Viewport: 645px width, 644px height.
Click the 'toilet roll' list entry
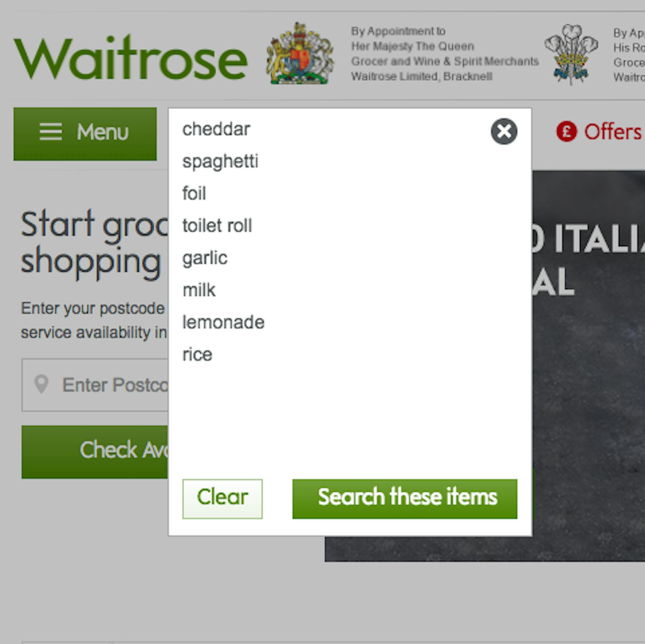[x=217, y=226]
